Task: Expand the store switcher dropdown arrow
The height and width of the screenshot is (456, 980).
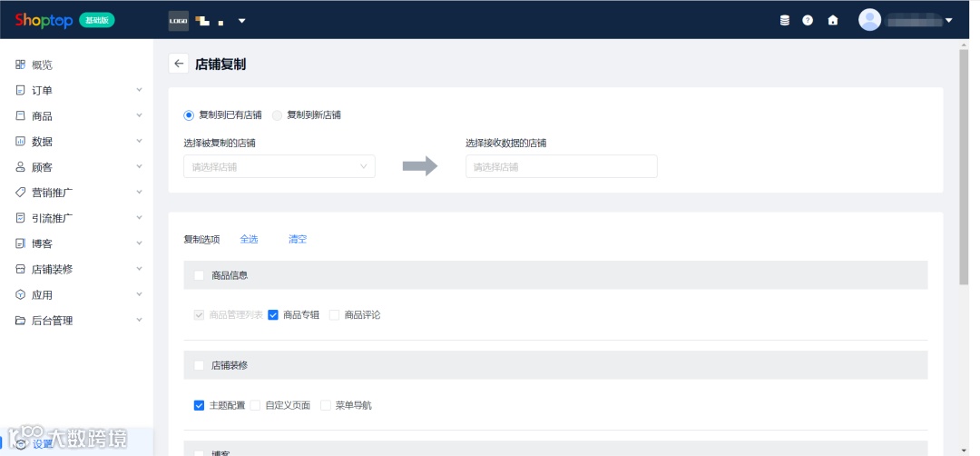Action: (242, 21)
